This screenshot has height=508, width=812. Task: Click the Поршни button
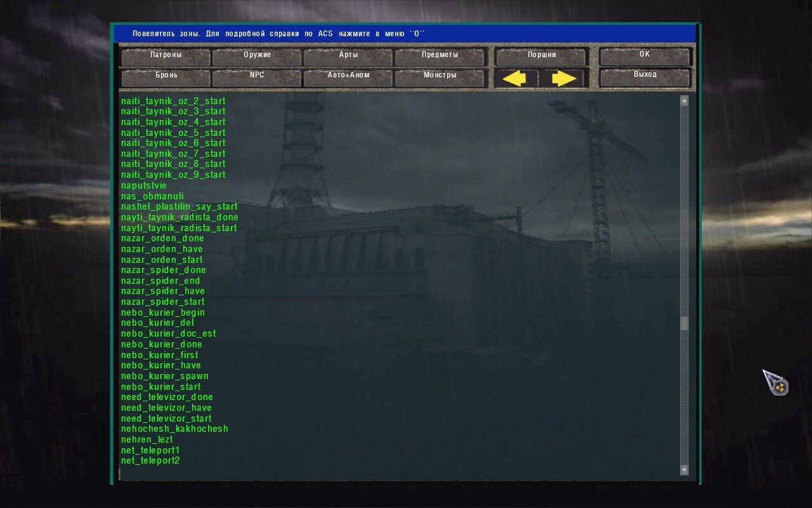541,55
